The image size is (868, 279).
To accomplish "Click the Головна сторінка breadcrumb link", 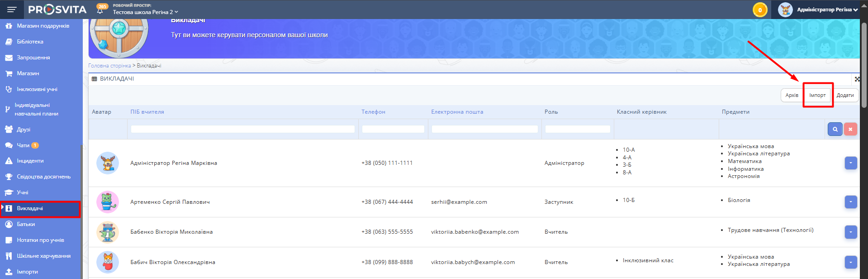I will [x=109, y=66].
